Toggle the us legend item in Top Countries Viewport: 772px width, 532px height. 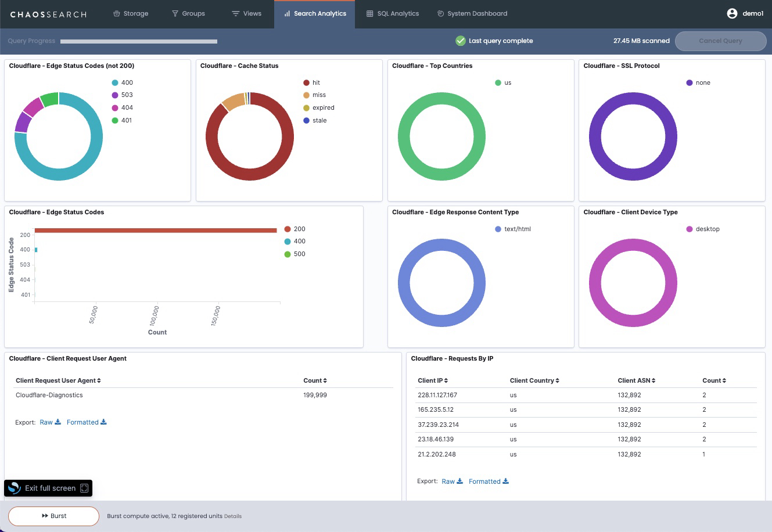coord(503,82)
